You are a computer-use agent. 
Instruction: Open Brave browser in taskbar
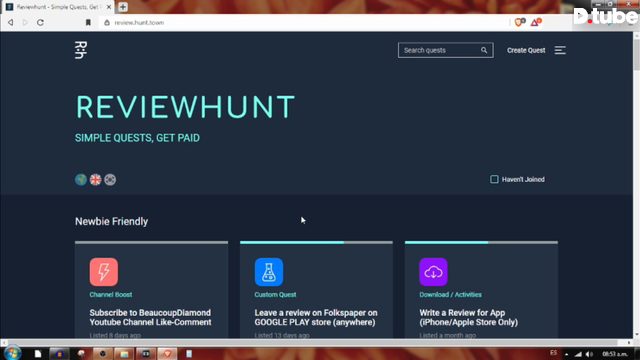coord(167,353)
